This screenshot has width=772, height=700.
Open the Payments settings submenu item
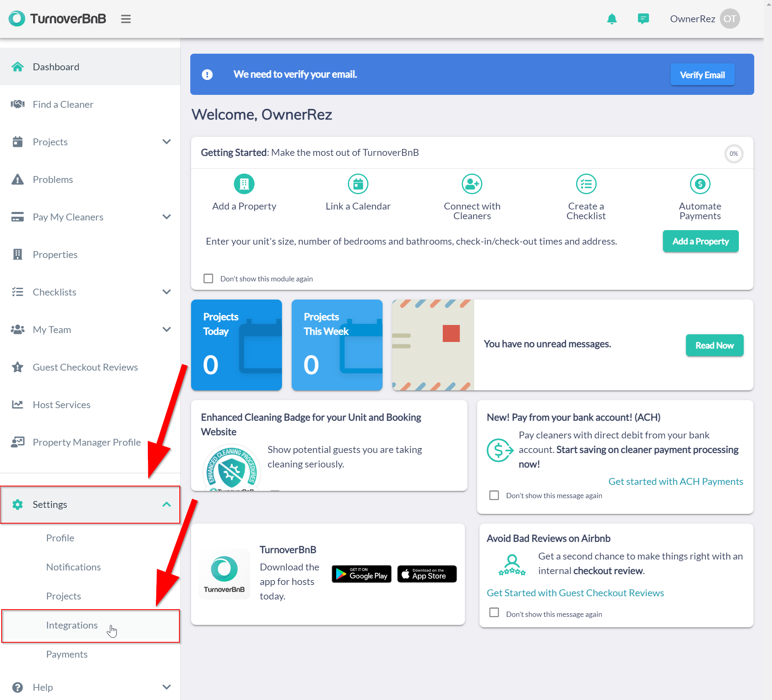(67, 654)
